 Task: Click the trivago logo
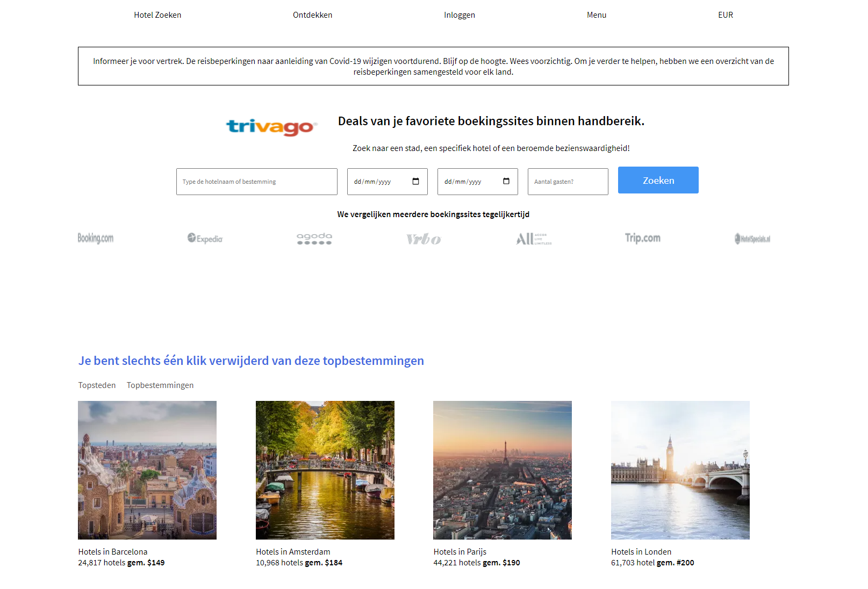pyautogui.click(x=271, y=126)
